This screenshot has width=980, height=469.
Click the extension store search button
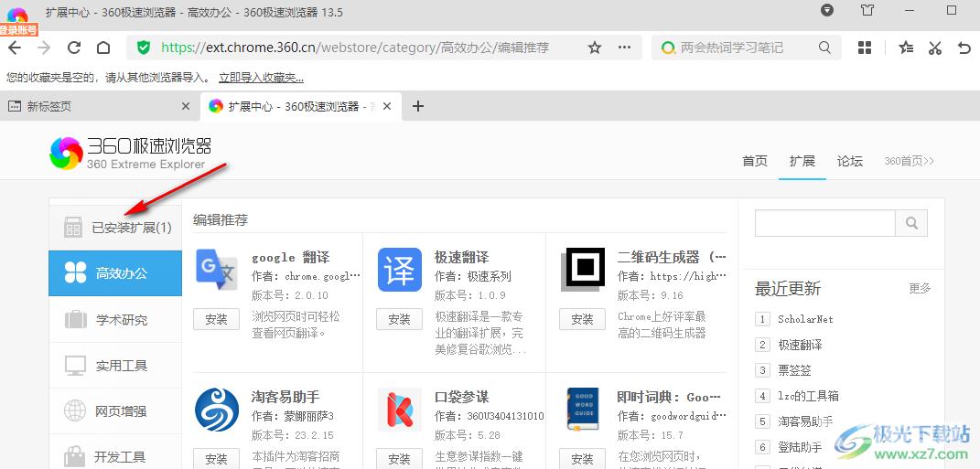point(912,223)
